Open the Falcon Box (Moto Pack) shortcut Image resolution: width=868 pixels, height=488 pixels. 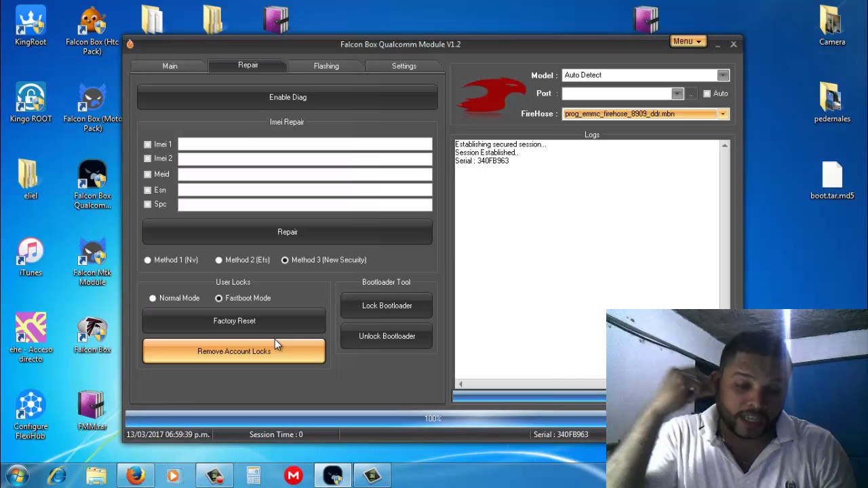tap(92, 108)
